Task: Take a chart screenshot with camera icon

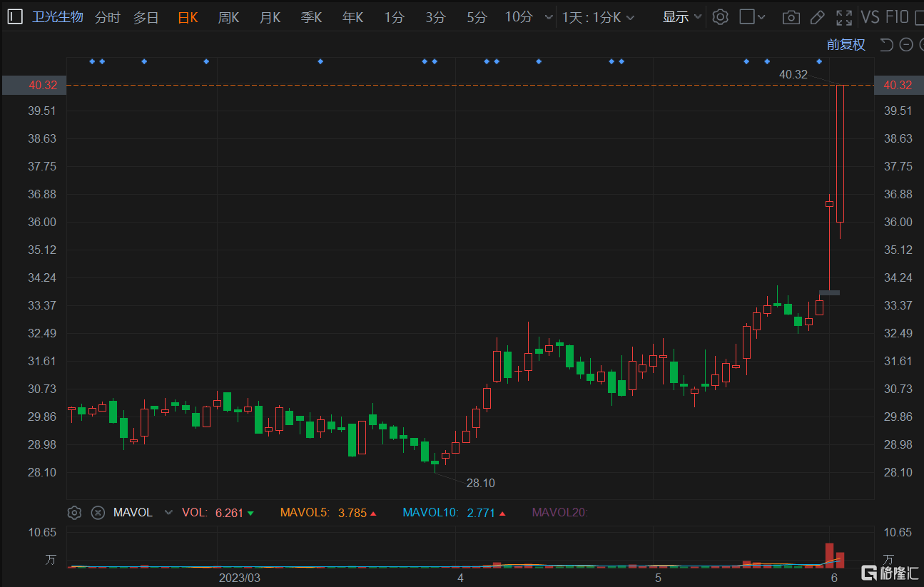Action: tap(791, 17)
